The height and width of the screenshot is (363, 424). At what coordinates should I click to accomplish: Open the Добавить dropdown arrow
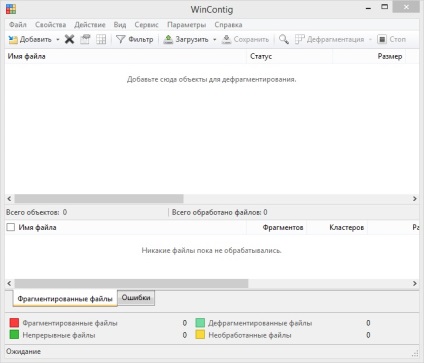(58, 40)
